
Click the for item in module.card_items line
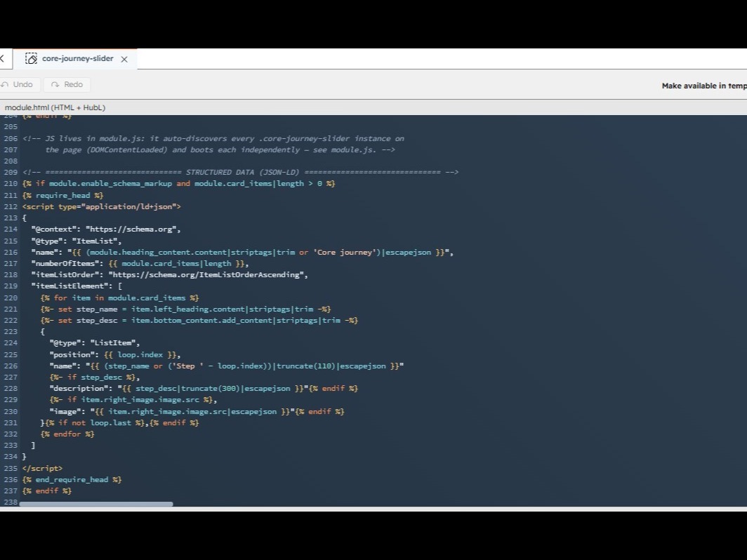(x=119, y=298)
